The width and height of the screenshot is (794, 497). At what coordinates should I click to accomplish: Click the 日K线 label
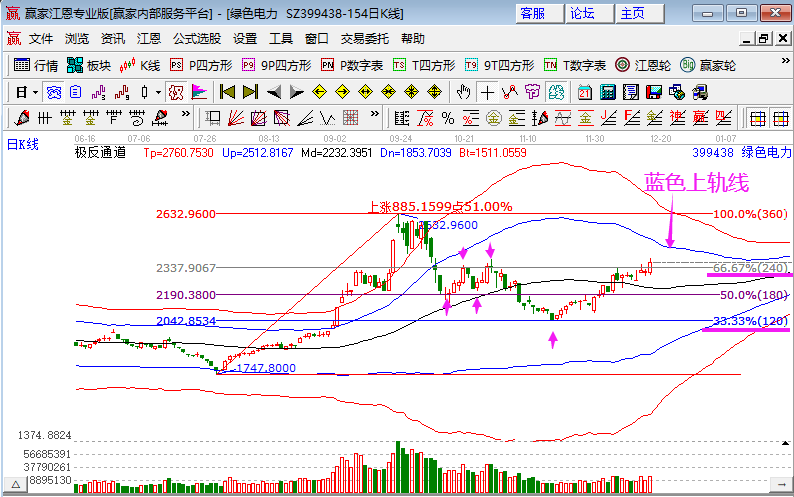click(23, 144)
